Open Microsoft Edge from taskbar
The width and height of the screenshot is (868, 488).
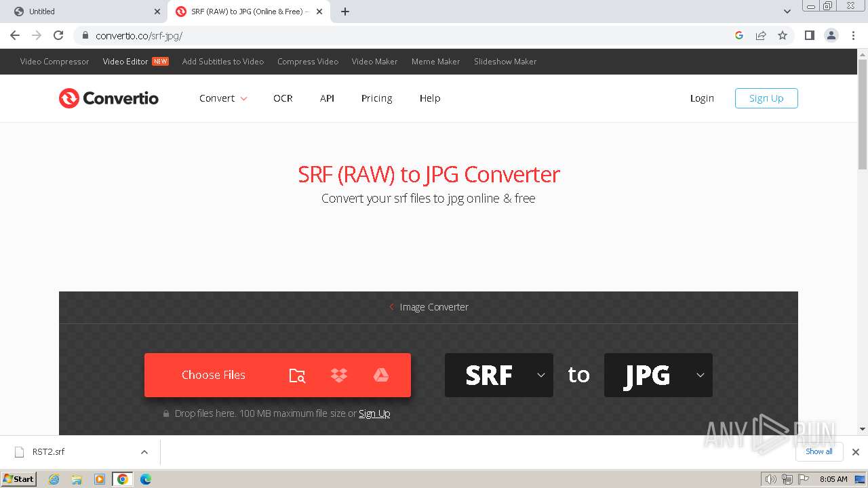(x=146, y=479)
